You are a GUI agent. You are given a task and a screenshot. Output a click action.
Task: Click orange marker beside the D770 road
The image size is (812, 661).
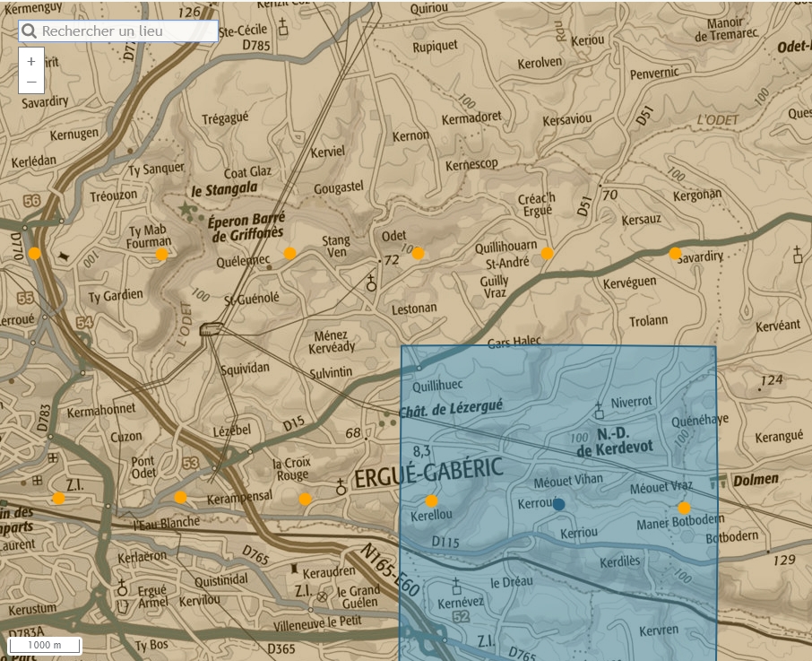34,254
